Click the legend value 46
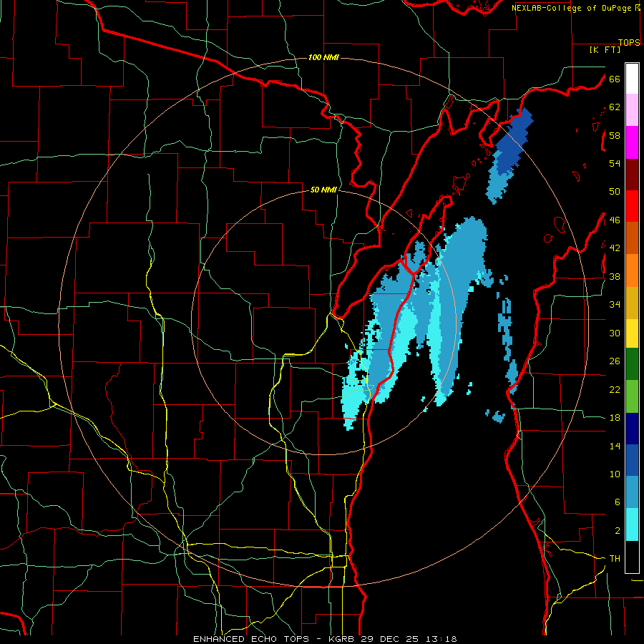Viewport: 644px width, 644px height. click(615, 220)
